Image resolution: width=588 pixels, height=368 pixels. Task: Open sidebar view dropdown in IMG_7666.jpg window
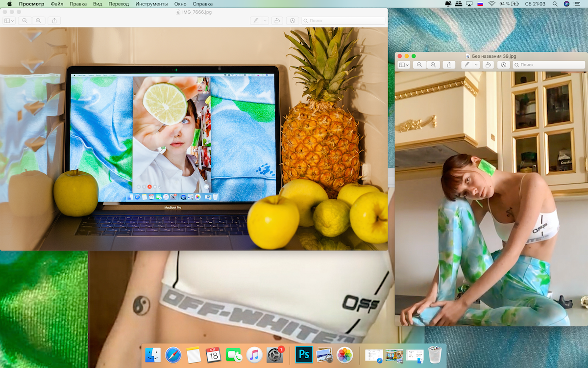coord(9,21)
